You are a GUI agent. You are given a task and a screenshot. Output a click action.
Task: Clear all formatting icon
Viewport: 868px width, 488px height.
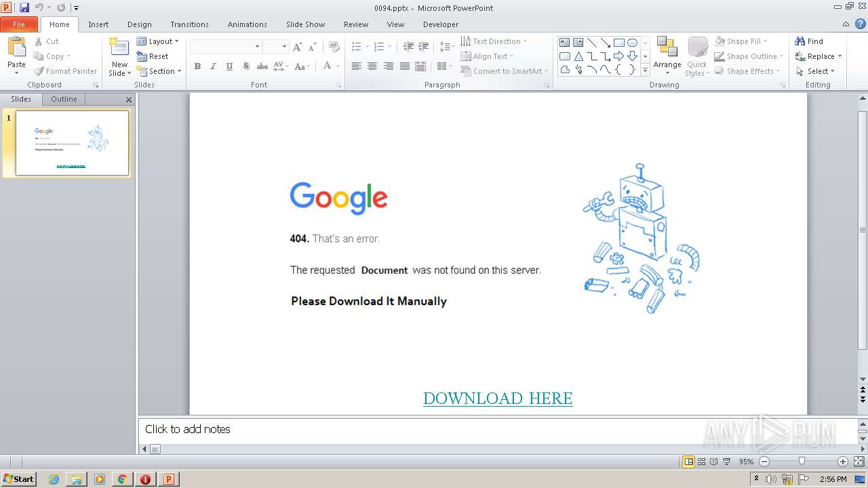pyautogui.click(x=334, y=47)
